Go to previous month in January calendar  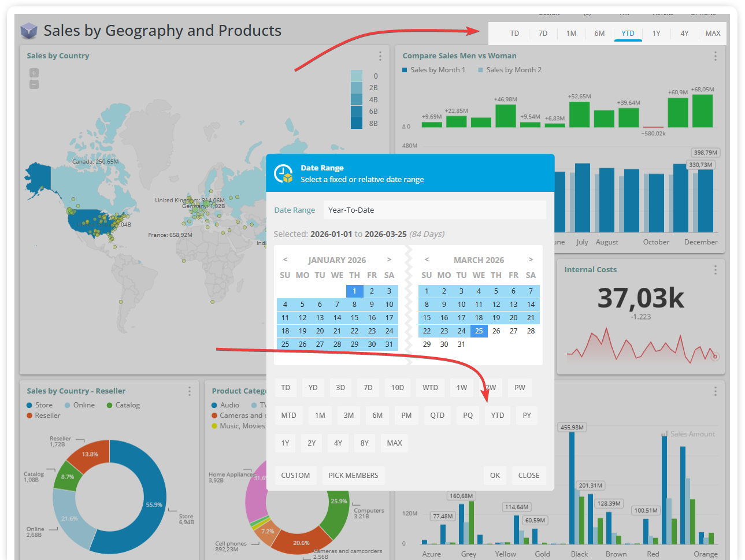coord(285,260)
